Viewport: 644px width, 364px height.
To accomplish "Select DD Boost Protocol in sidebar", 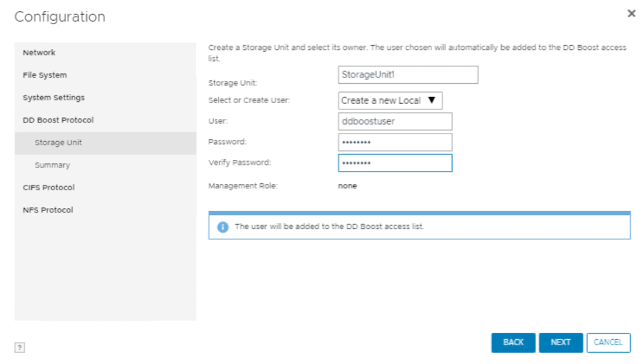I will (x=57, y=120).
